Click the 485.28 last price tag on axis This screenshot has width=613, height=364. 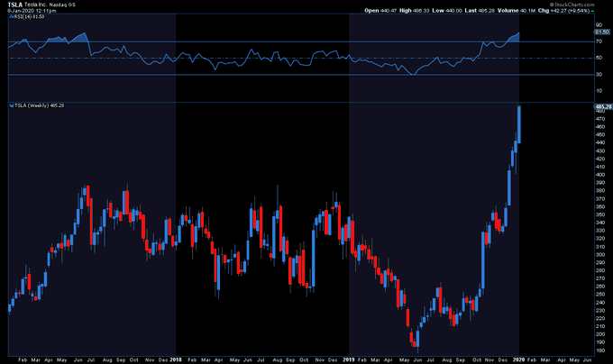[603, 106]
